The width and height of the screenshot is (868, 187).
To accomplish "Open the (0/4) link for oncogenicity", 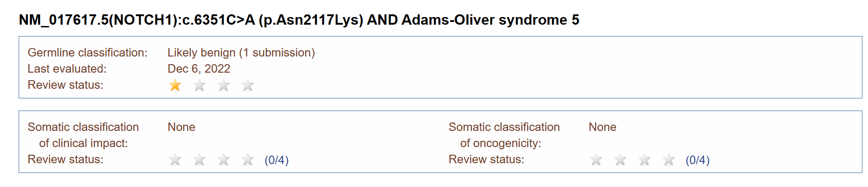I will pyautogui.click(x=697, y=160).
